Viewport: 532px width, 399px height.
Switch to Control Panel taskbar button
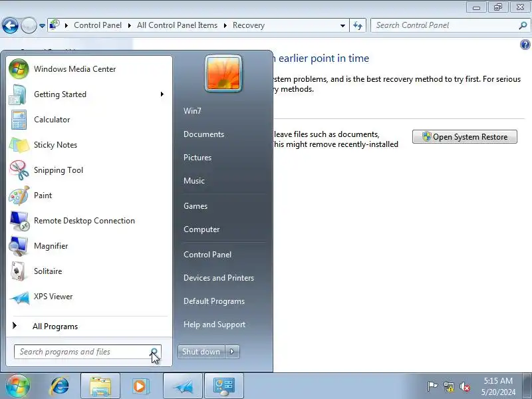coord(224,386)
